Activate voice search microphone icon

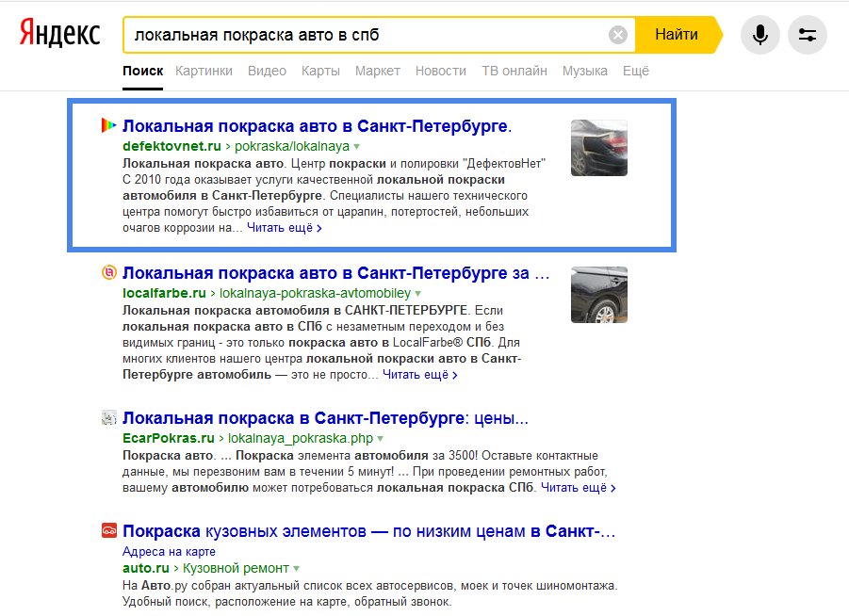760,35
